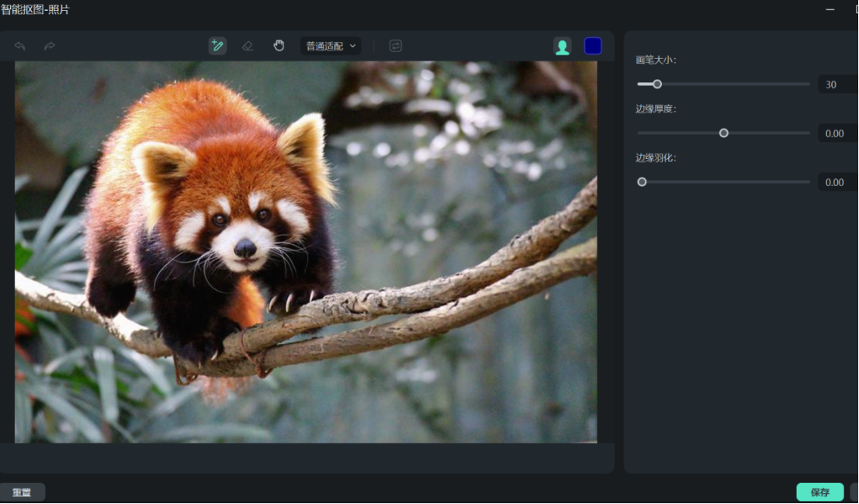
Task: Click the 画笔大小 slider handle
Action: coord(657,84)
